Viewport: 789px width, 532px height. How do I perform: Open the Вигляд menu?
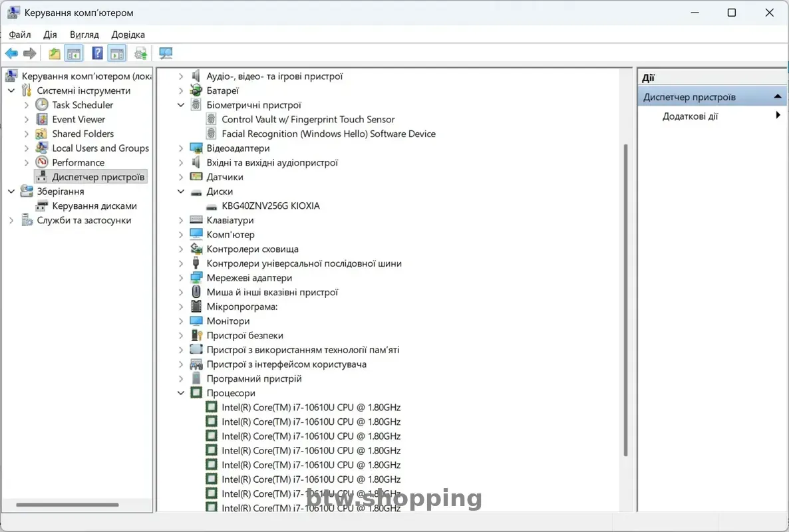(x=84, y=35)
